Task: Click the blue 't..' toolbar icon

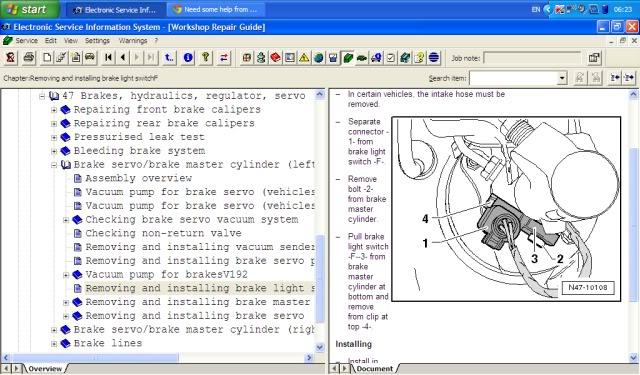Action: click(x=169, y=58)
